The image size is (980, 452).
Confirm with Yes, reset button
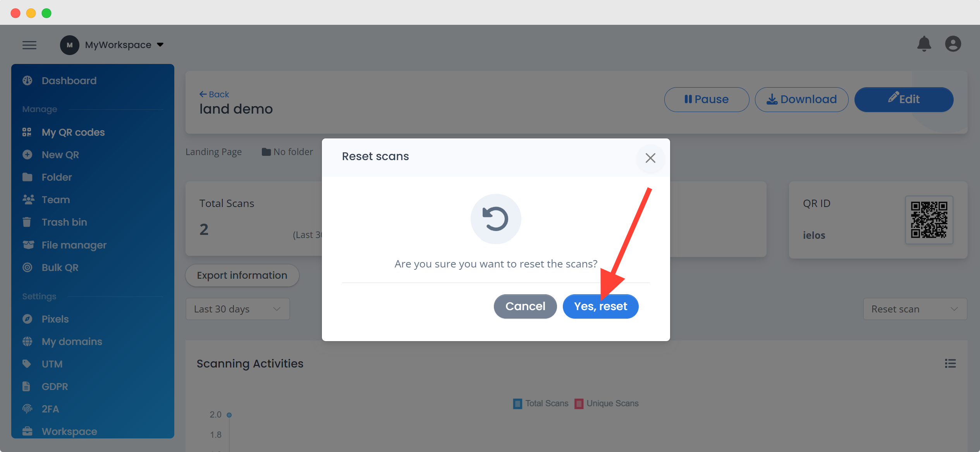click(x=600, y=306)
